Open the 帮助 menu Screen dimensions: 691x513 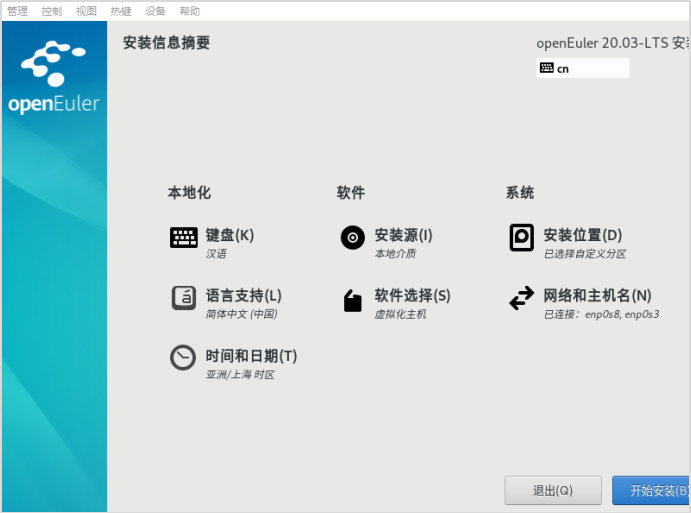coord(189,11)
